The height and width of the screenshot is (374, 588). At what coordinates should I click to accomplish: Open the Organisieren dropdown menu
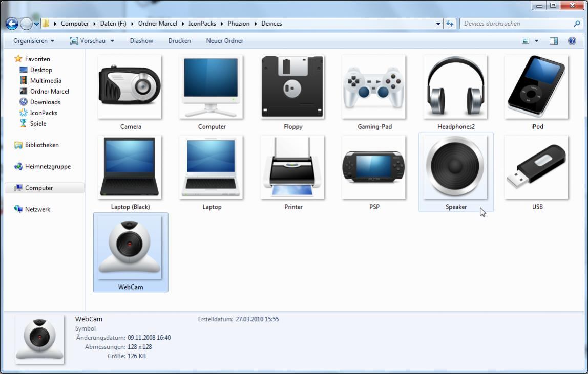[x=34, y=41]
